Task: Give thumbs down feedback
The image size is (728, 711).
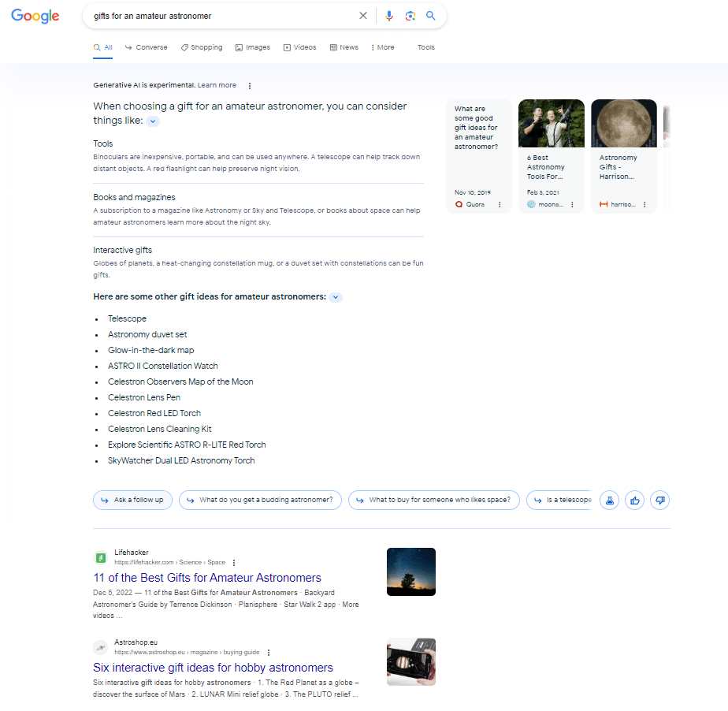Action: coord(659,501)
